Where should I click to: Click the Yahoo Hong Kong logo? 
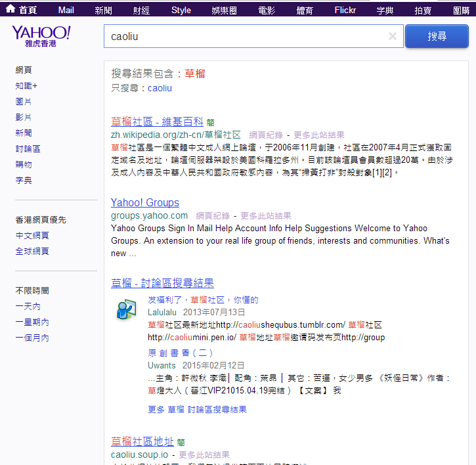[x=41, y=36]
